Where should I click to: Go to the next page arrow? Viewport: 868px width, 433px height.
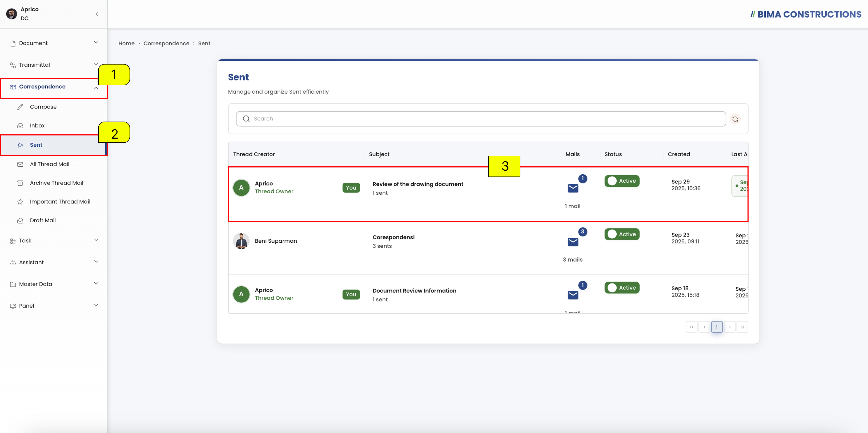click(x=730, y=327)
